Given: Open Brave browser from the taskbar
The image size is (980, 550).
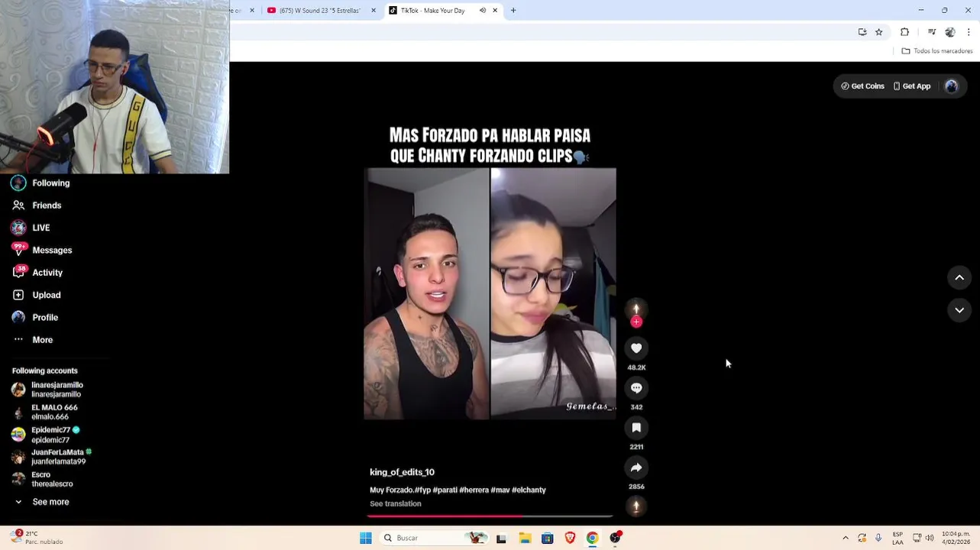Looking at the screenshot, I should click(x=570, y=538).
